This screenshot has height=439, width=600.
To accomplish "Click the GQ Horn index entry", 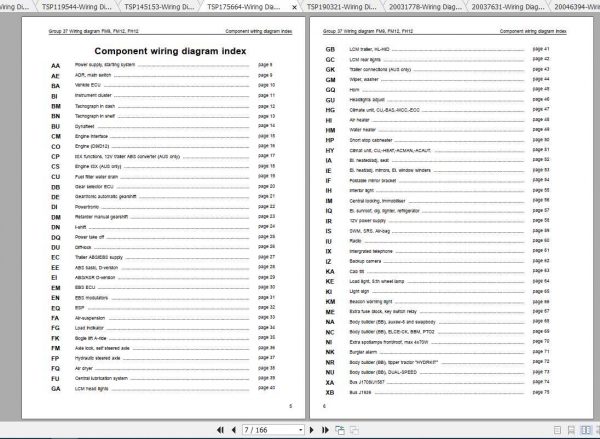I will coord(437,90).
